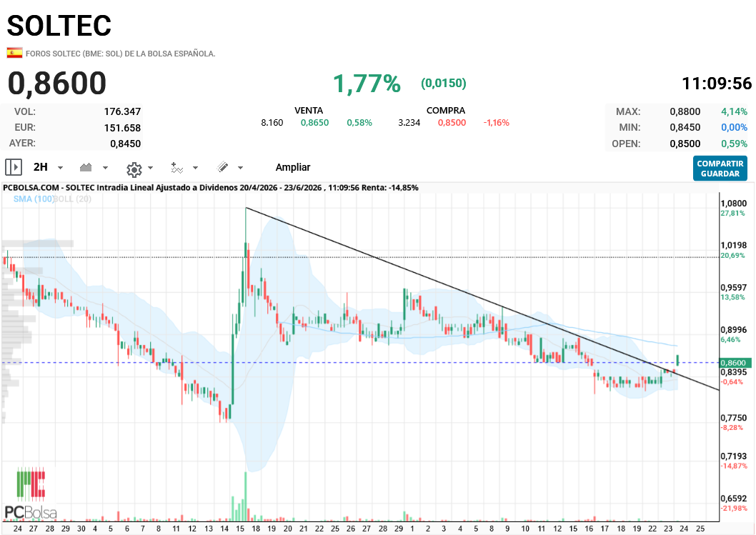
Task: Select the 2H timeframe label
Action: [x=41, y=166]
